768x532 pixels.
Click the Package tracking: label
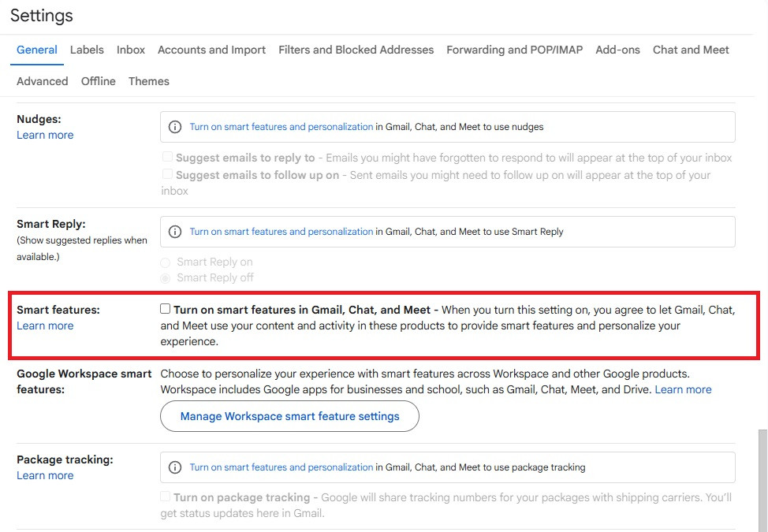click(65, 460)
